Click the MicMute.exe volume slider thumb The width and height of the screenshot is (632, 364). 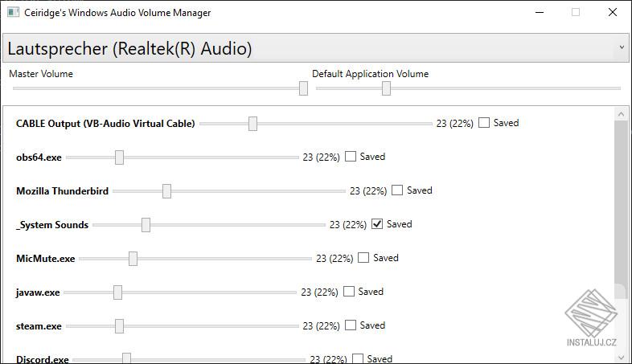133,258
